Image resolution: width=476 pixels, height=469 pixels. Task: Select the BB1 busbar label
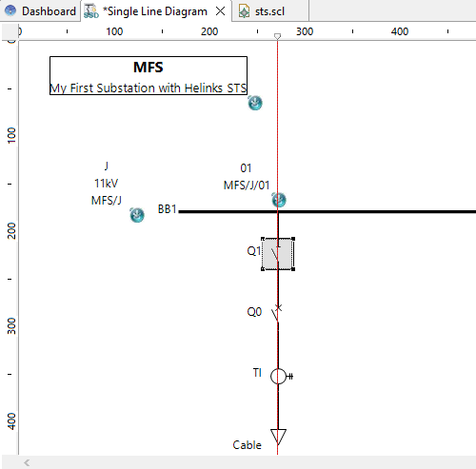coord(167,209)
